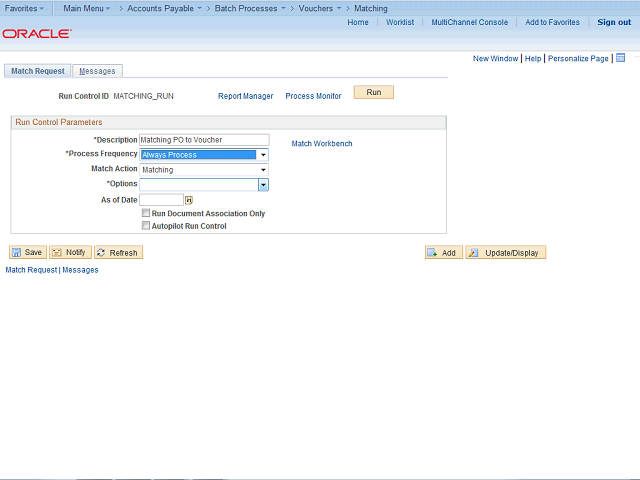Screen dimensions: 640x480
Task: Open Accounts Payable breadcrumb menu
Action: click(164, 8)
